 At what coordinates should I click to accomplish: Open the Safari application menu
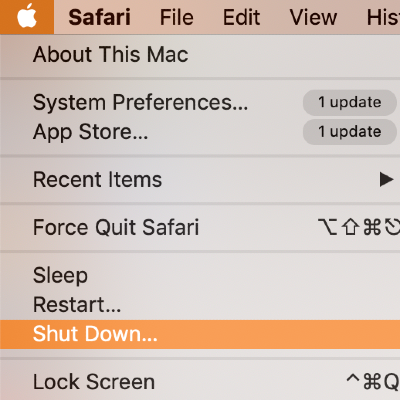pos(99,17)
